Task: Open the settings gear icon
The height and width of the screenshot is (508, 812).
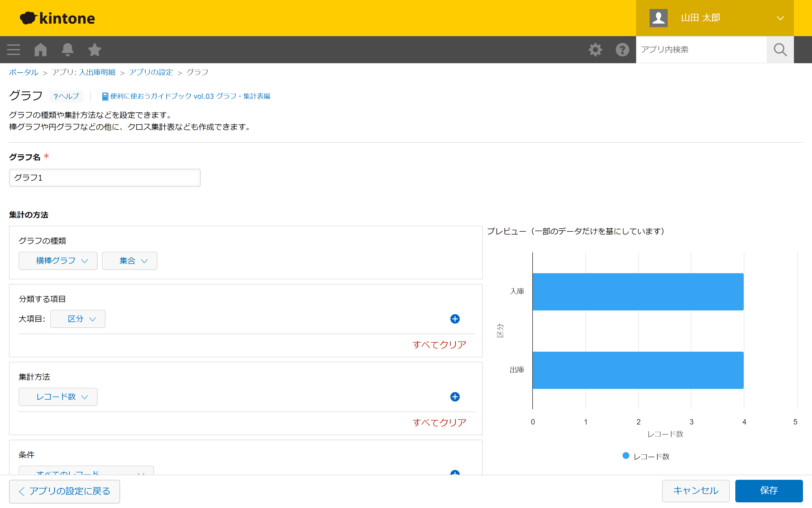Action: (x=595, y=50)
